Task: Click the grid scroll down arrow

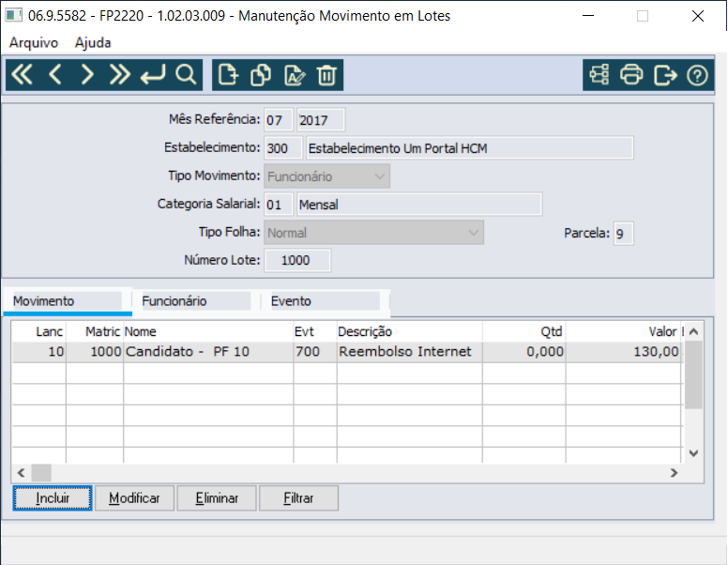Action: click(693, 453)
